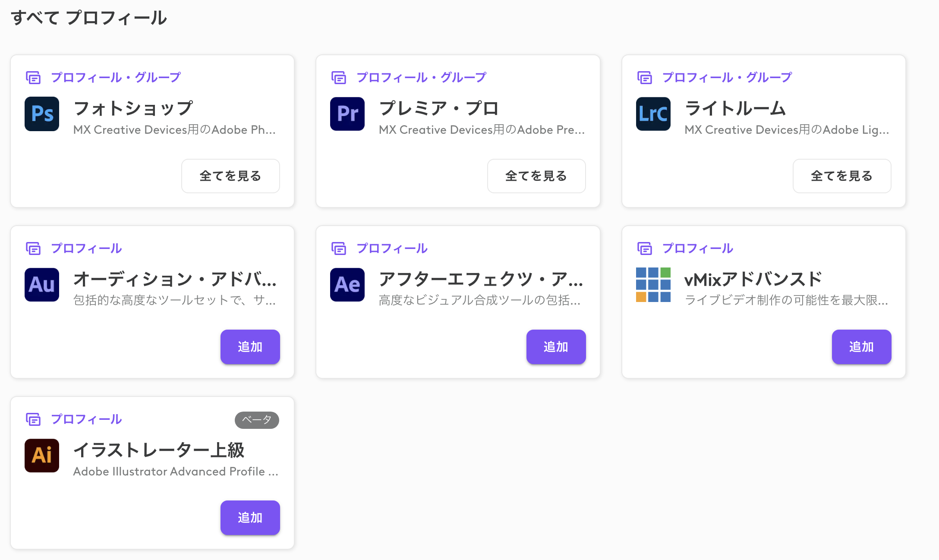Add the アフターエフェクツ profile with 追加
Viewport: 939px width, 560px height.
pyautogui.click(x=556, y=347)
